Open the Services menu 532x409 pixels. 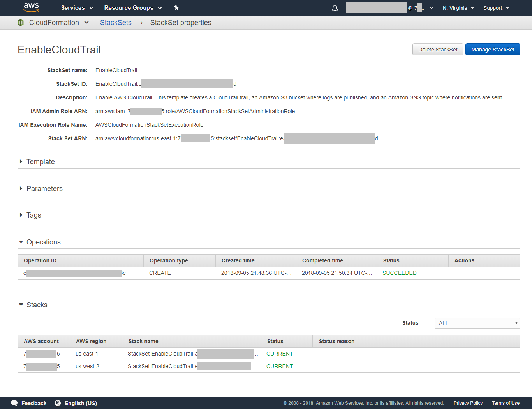tap(77, 8)
